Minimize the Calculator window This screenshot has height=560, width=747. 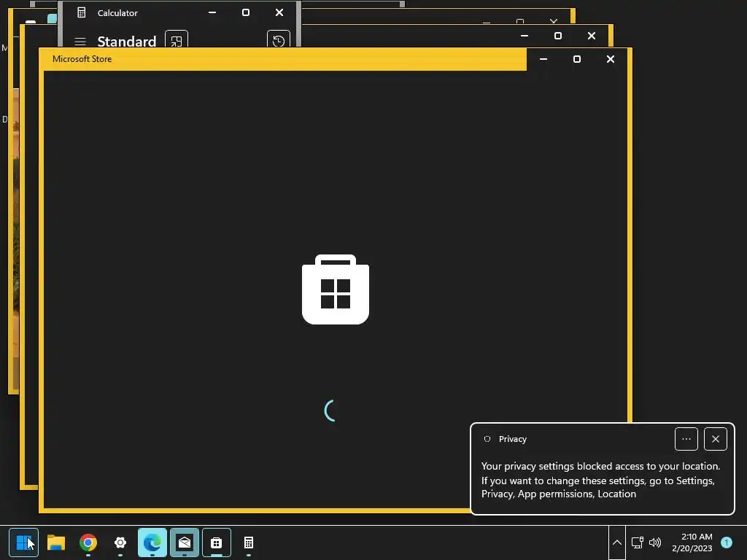[212, 12]
